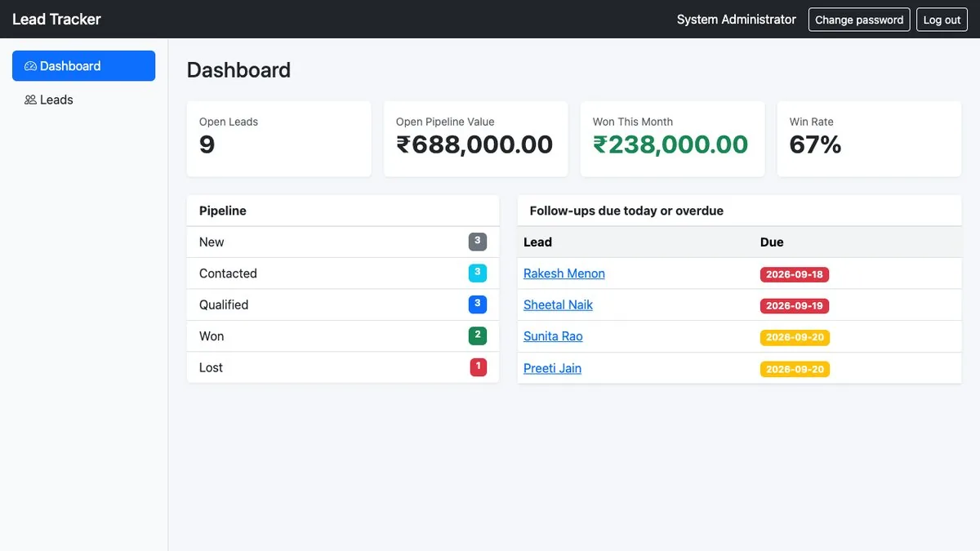Screen dimensions: 980x551
Task: Click the Lead column header
Action: (537, 242)
